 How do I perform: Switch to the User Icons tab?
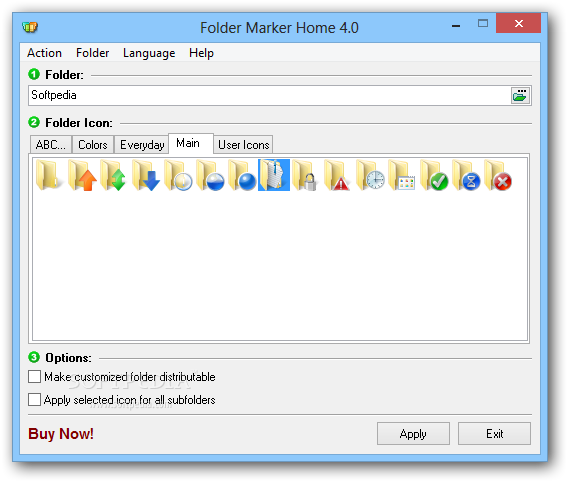[243, 145]
